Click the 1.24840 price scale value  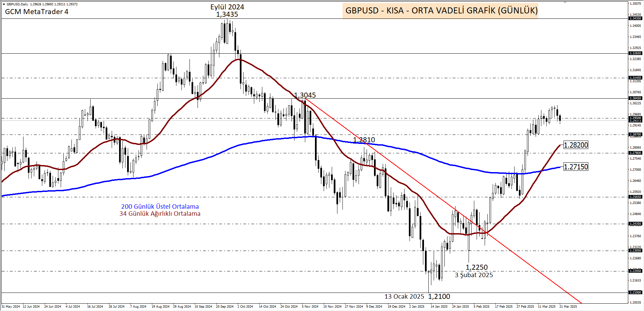click(x=636, y=214)
